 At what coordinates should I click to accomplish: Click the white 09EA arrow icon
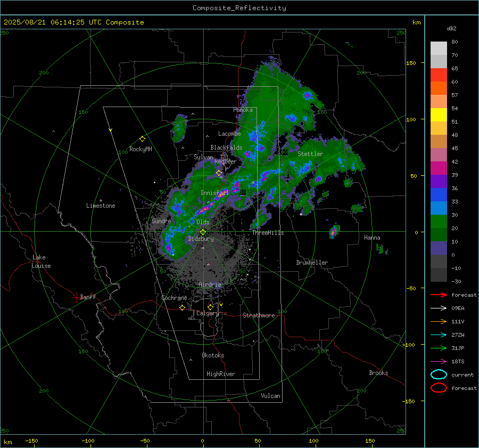click(x=439, y=308)
